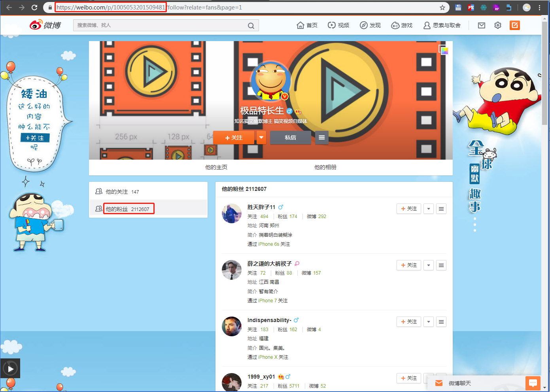The image size is (550, 392).
Task: Open the 1999_xy01 username link
Action: pos(261,377)
